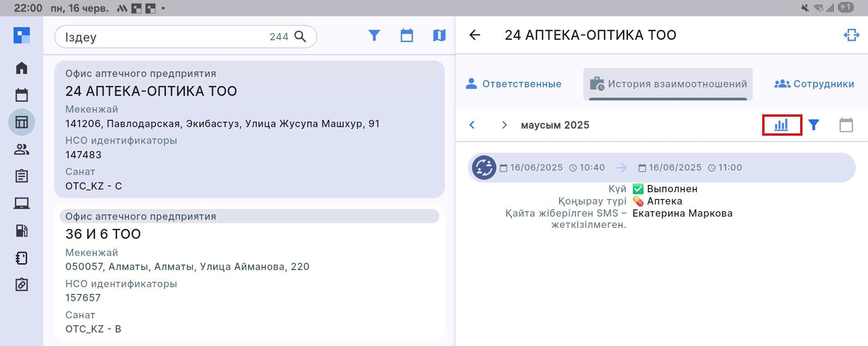Click the Іздеу search field

pos(163,37)
